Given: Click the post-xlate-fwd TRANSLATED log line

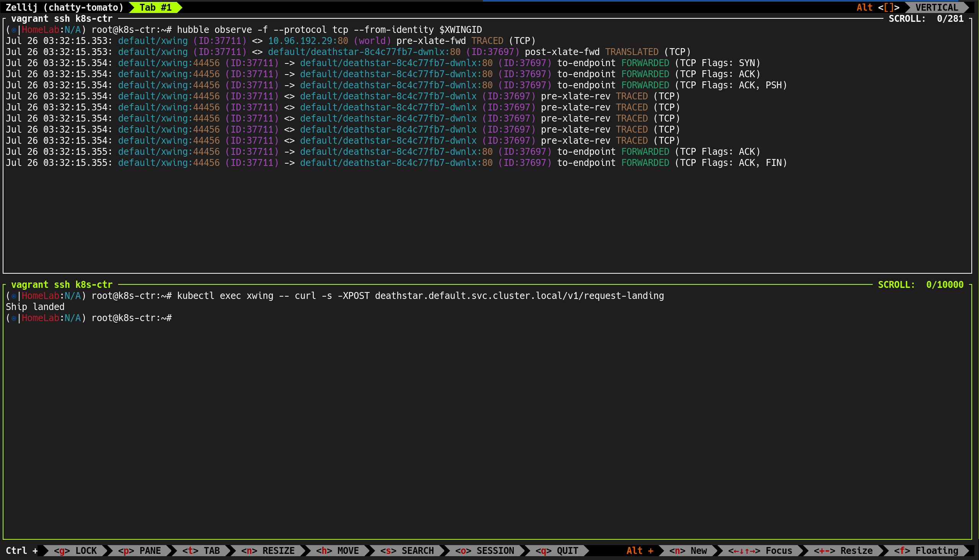Looking at the screenshot, I should coord(348,52).
